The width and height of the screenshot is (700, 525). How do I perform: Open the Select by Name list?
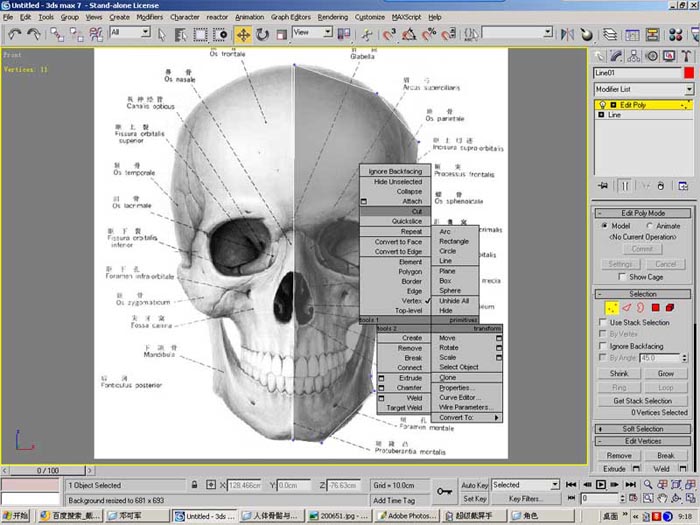point(180,34)
